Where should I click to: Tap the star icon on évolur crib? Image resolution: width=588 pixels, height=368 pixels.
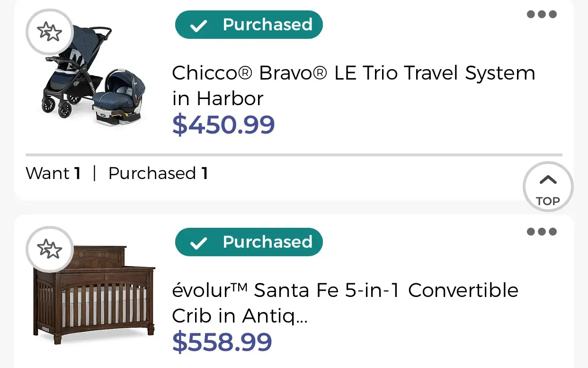point(50,249)
